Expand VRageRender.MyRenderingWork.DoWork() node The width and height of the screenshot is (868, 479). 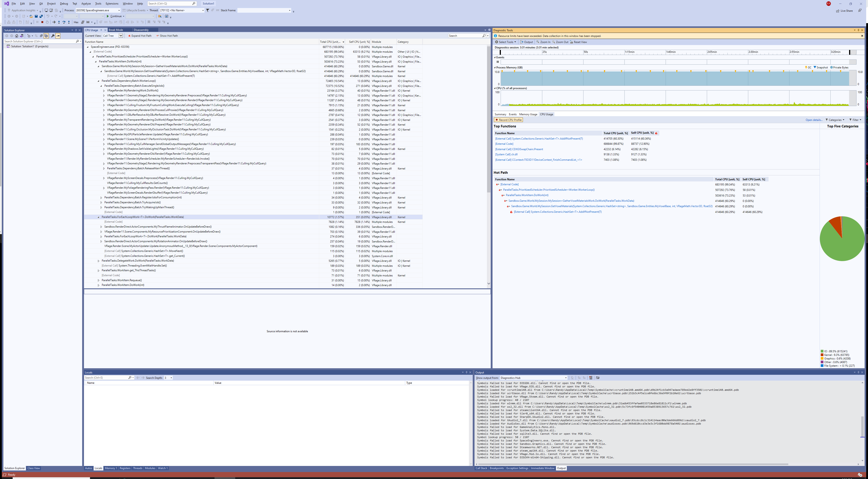coord(104,91)
